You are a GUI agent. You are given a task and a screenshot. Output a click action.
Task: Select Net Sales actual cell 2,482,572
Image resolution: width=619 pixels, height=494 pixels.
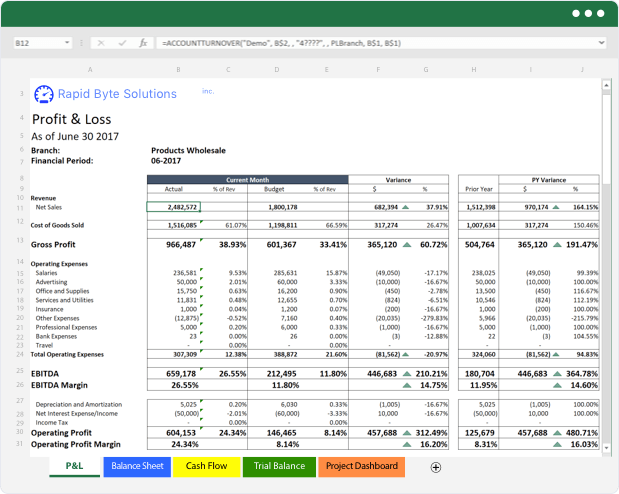(174, 207)
